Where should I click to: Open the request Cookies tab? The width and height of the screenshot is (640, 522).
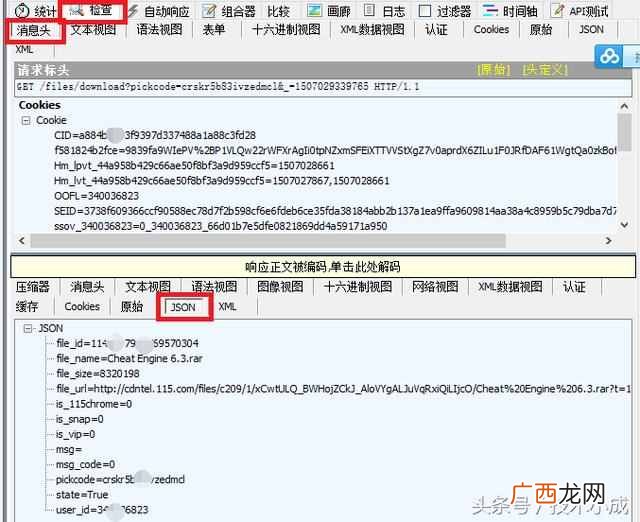(491, 30)
